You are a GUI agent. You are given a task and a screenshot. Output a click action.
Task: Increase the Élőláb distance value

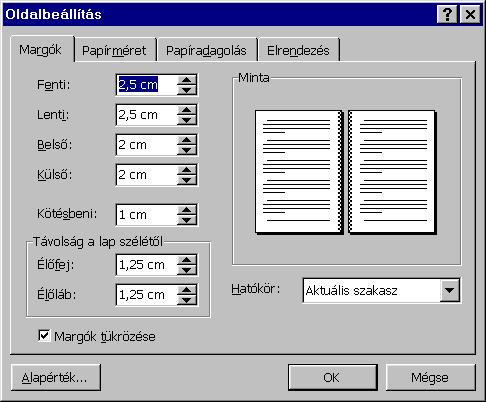[x=187, y=290]
